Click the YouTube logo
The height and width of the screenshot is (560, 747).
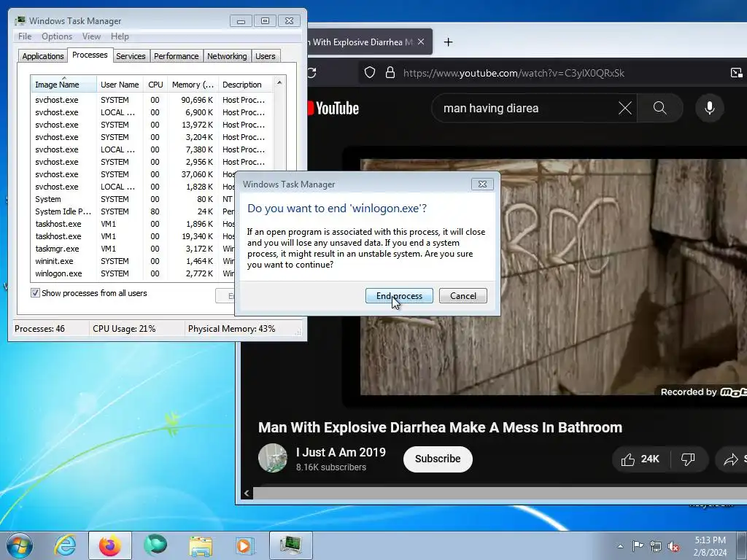(x=334, y=108)
